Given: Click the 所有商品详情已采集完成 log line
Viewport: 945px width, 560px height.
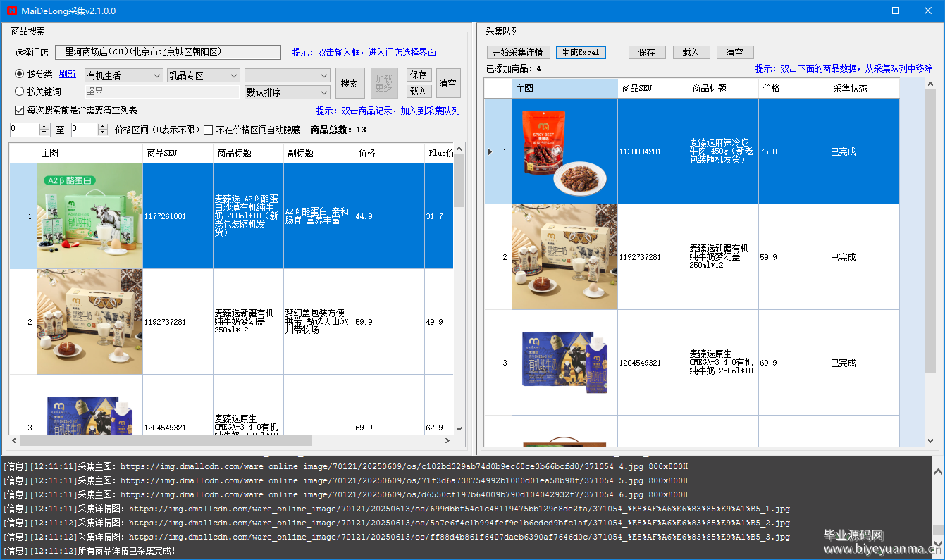Looking at the screenshot, I should [x=89, y=551].
